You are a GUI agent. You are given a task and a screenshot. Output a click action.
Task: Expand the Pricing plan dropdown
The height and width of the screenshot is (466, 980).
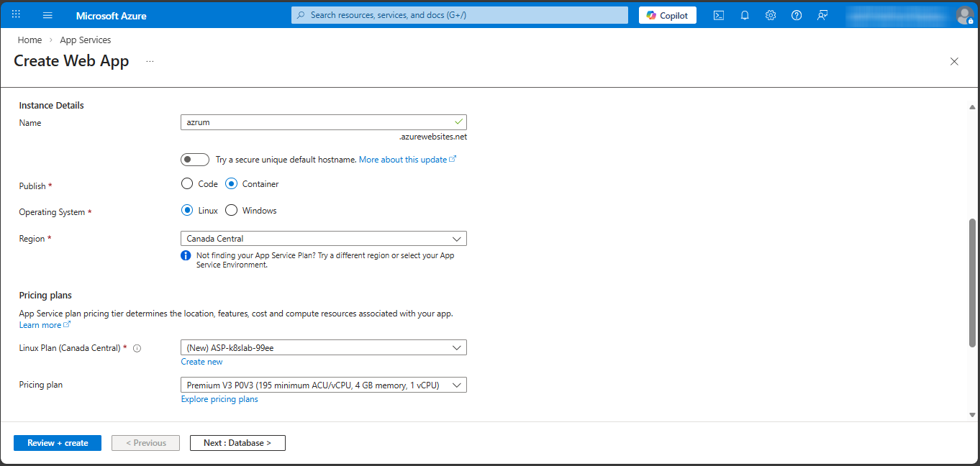323,385
